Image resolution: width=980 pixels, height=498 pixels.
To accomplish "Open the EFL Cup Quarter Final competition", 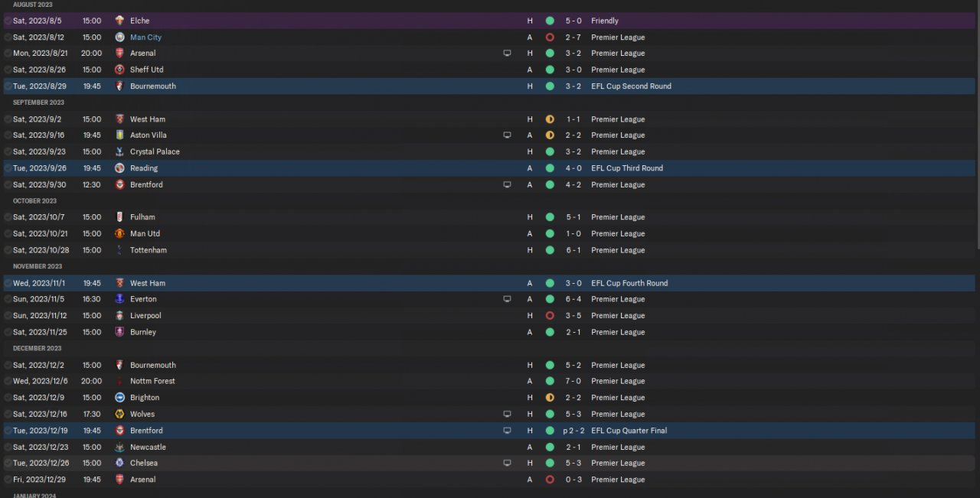I will click(629, 431).
